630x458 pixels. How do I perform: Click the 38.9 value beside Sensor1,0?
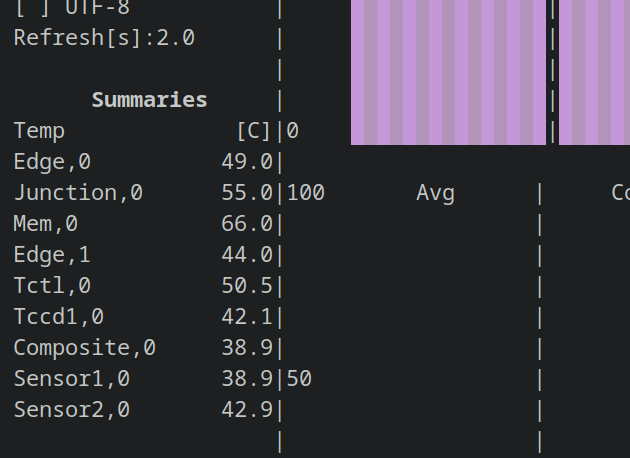[x=247, y=378]
